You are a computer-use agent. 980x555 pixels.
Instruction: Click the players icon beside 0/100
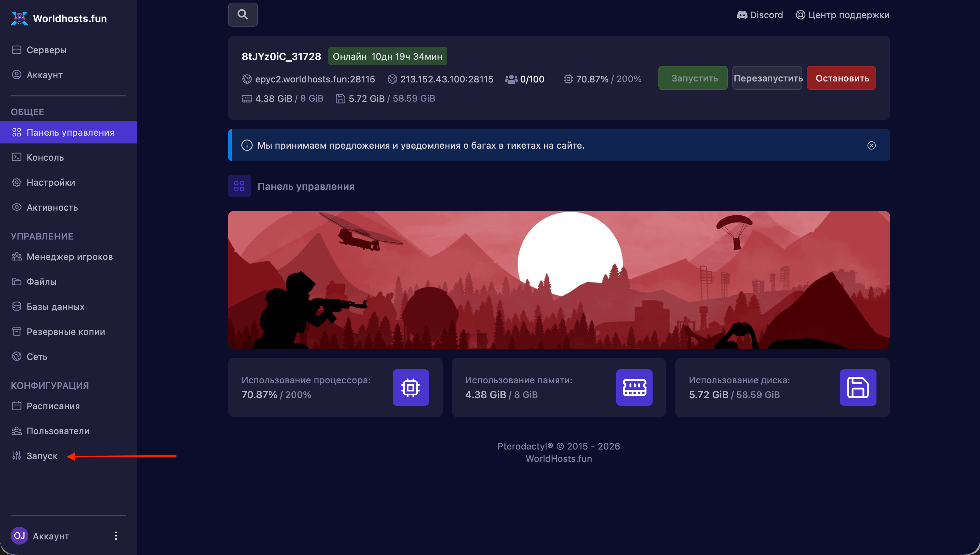[511, 79]
